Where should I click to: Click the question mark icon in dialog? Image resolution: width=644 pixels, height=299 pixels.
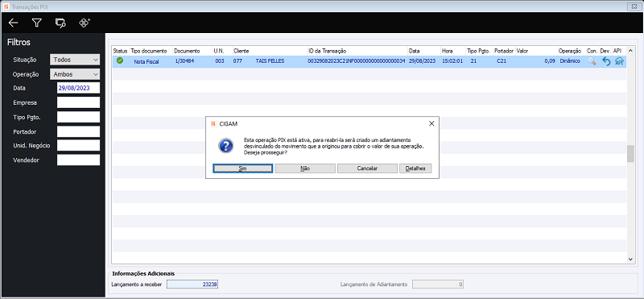click(x=226, y=146)
